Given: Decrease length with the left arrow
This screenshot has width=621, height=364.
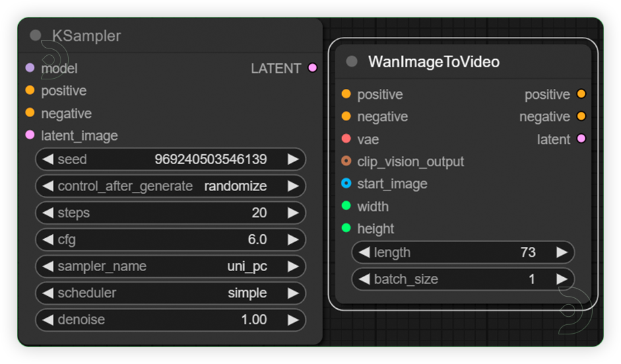Looking at the screenshot, I should pos(364,252).
